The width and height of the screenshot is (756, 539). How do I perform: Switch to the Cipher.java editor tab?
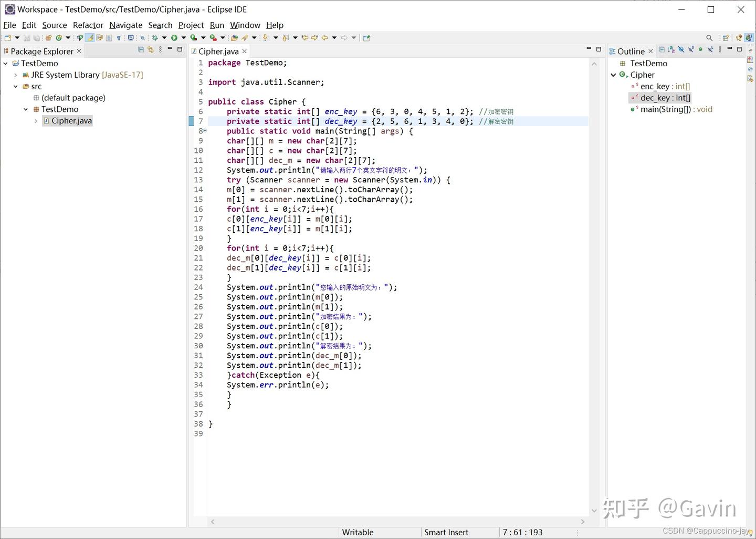pyautogui.click(x=219, y=51)
